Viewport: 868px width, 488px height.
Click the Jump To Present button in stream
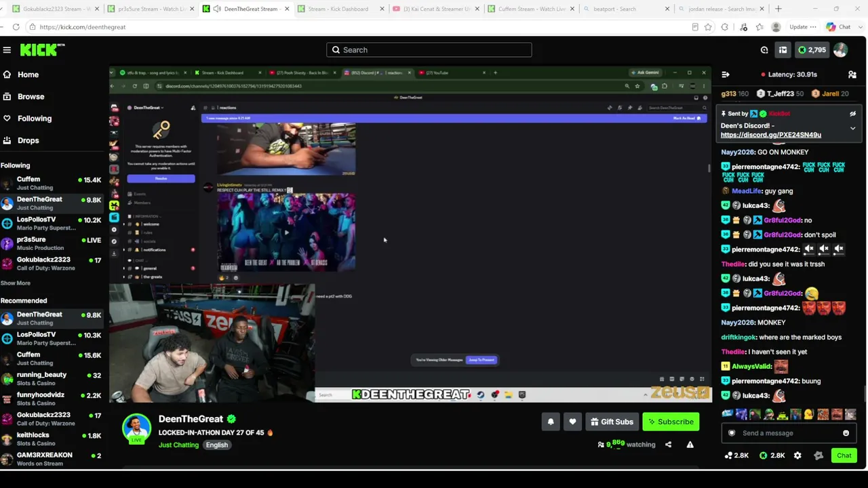pyautogui.click(x=481, y=360)
